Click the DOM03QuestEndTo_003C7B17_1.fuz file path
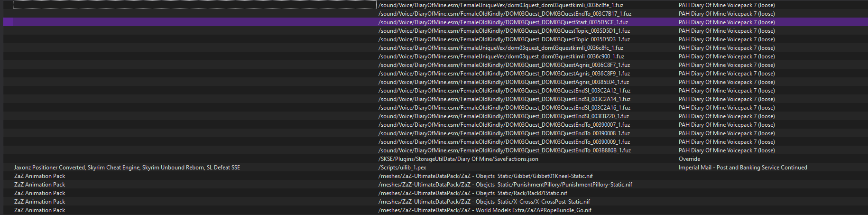868x215 pixels. coord(504,14)
